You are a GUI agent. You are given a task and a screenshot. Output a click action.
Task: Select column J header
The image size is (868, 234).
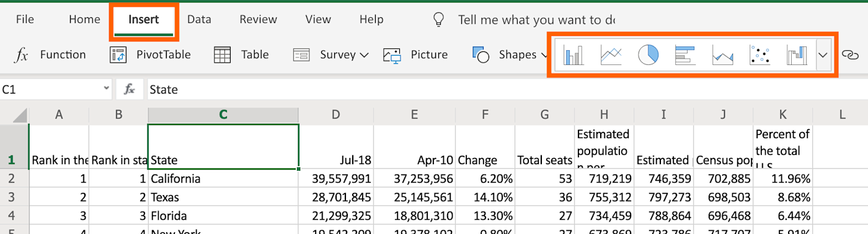click(723, 115)
